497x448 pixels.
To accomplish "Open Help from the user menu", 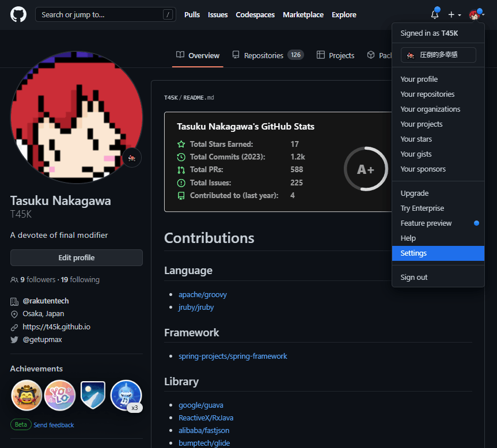I will [x=438, y=238].
